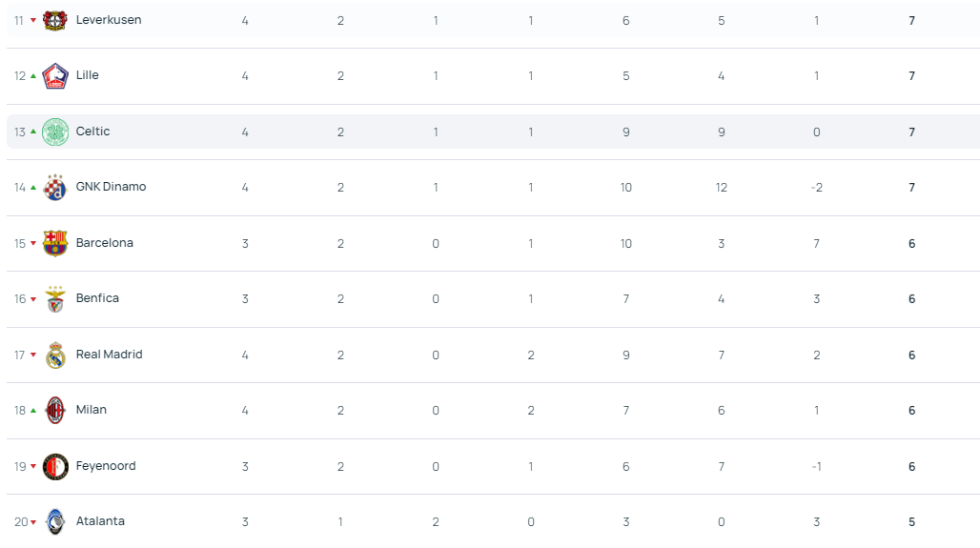Click Celtic's points value 7
This screenshot has width=980, height=548.
pos(912,132)
